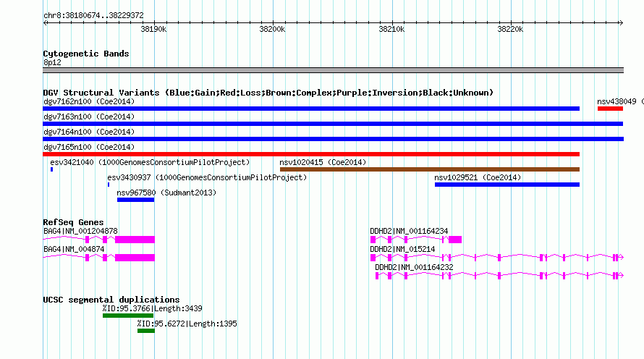The image size is (644, 359).
Task: Select the blue dgv7163n100 gain bar
Action: [333, 124]
